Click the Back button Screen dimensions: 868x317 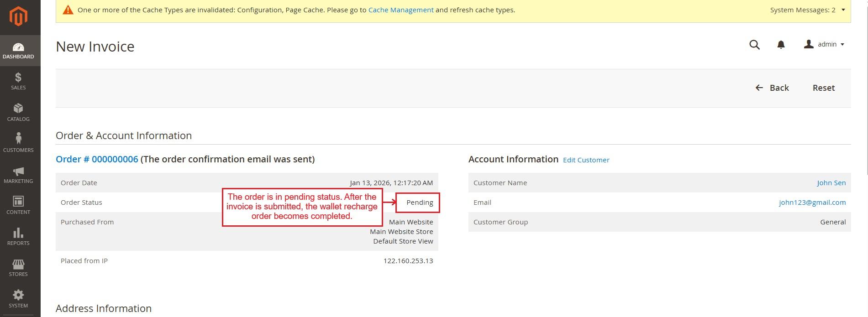(x=772, y=88)
